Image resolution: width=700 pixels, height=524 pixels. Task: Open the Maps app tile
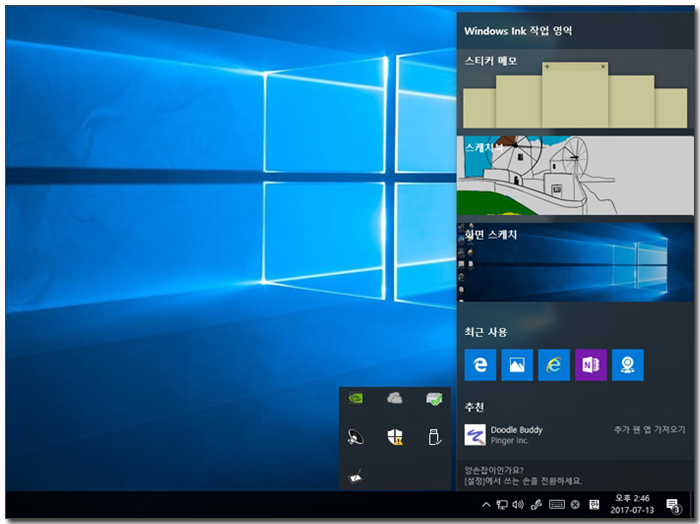click(627, 365)
